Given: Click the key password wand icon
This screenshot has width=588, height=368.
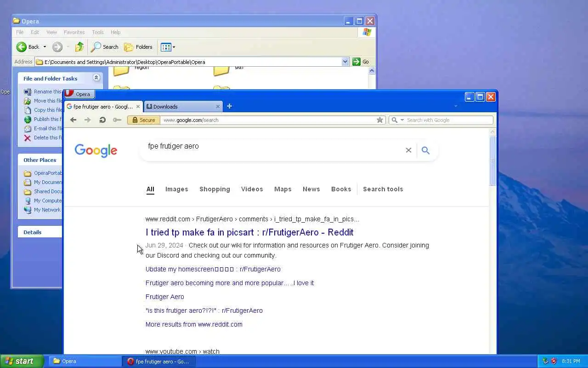Looking at the screenshot, I should pos(117,120).
